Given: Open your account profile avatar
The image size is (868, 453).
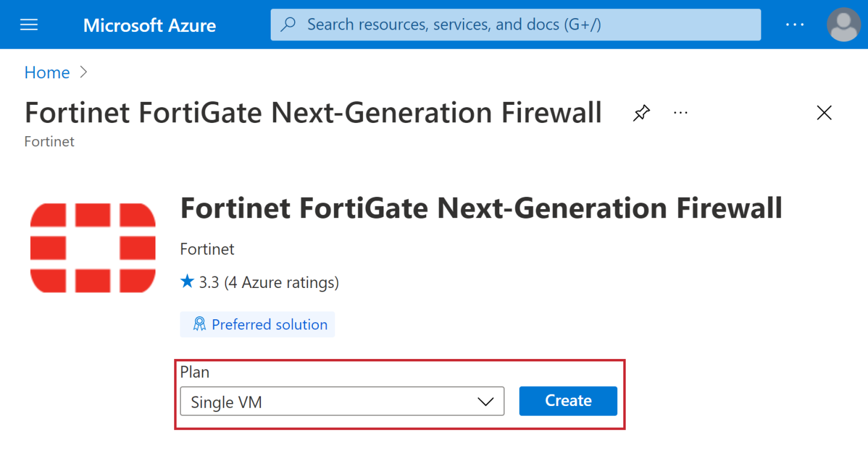Looking at the screenshot, I should (x=843, y=24).
